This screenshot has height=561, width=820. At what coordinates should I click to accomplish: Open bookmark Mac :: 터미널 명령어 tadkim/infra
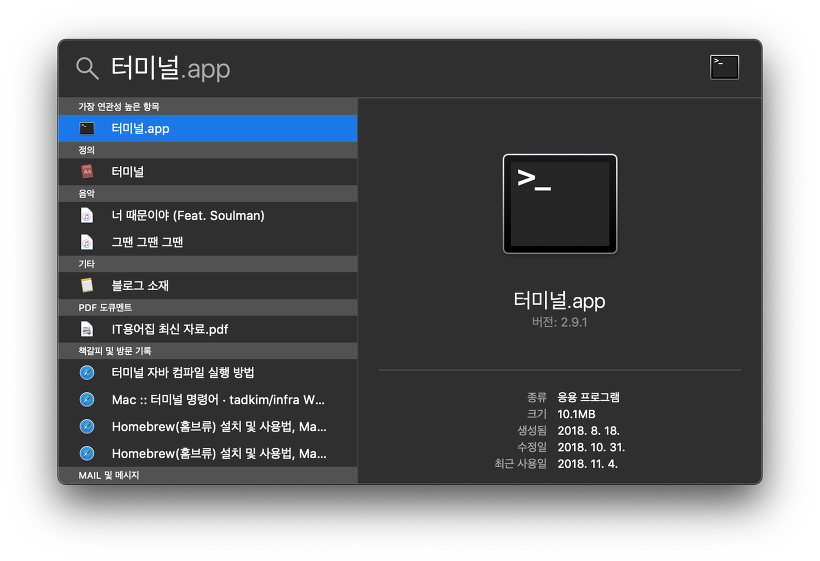(x=208, y=399)
